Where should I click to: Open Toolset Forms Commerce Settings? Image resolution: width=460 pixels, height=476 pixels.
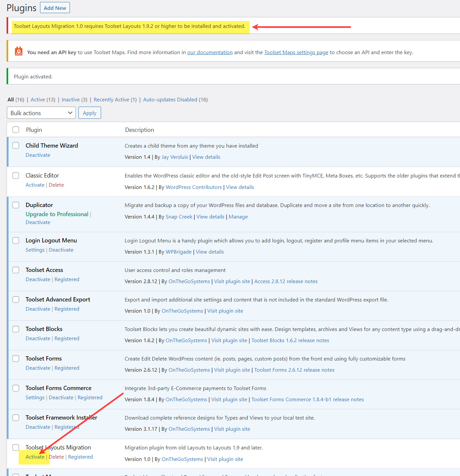(35, 398)
